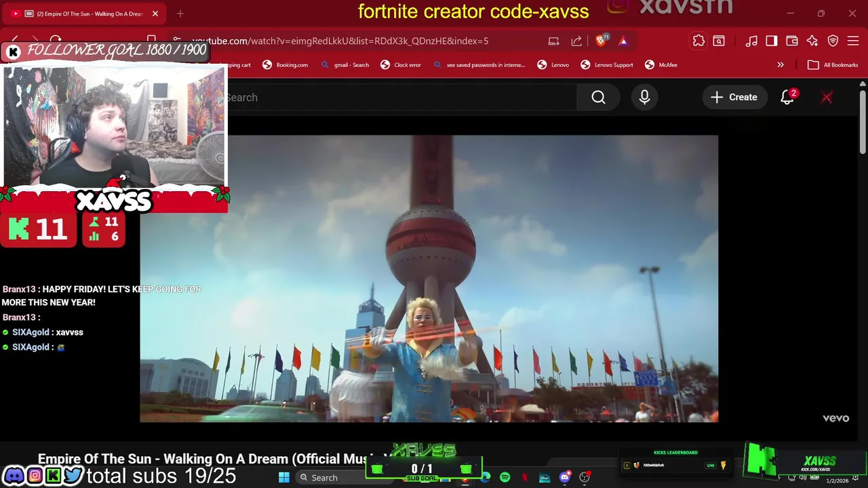Click the taskbar date 1/2/2026
Image resolution: width=868 pixels, height=488 pixels.
837,481
